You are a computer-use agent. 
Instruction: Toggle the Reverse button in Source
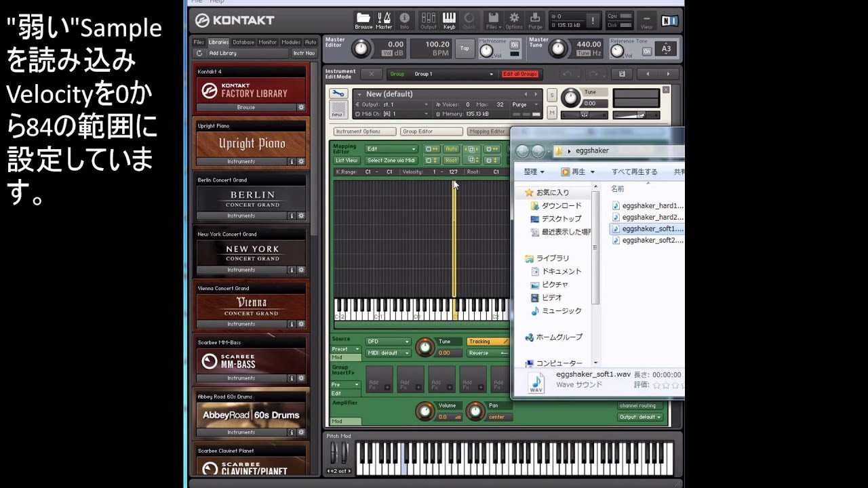(x=487, y=352)
